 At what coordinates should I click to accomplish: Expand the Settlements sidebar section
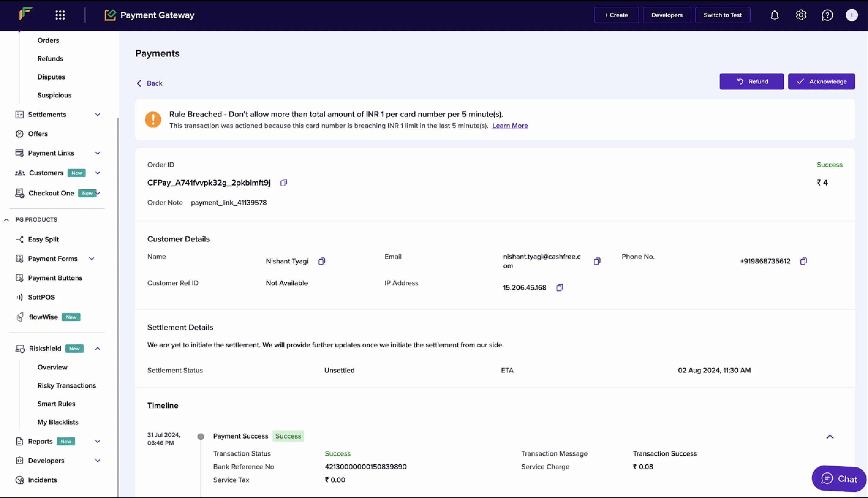click(97, 115)
